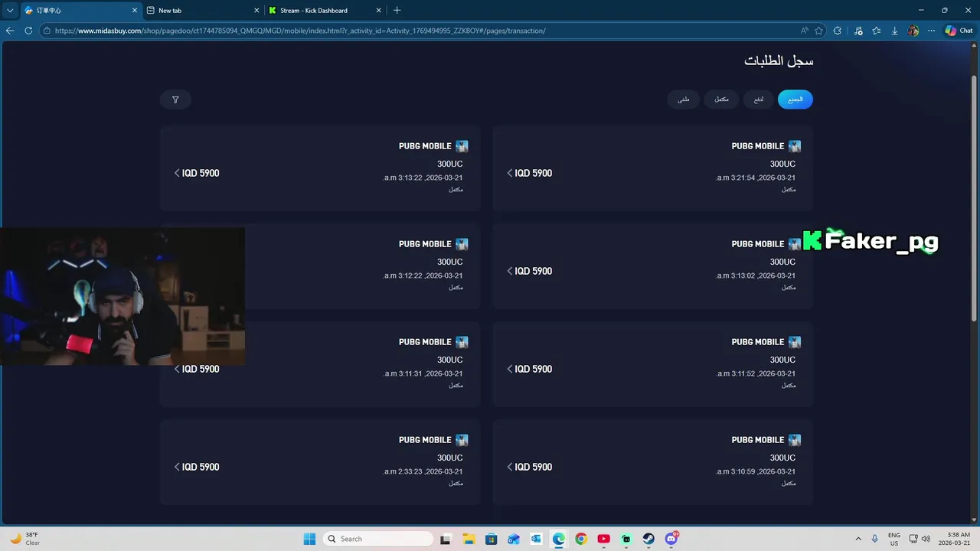Open the Windows Start menu
The height and width of the screenshot is (551, 980).
coord(309,539)
